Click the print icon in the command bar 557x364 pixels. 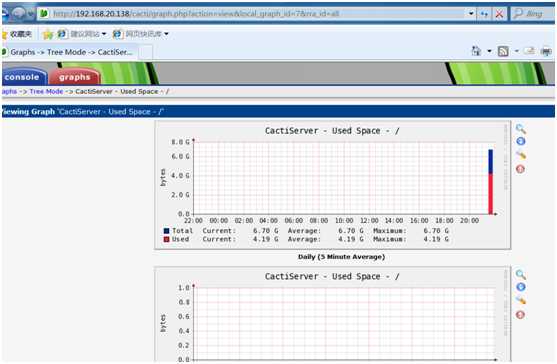tap(546, 51)
